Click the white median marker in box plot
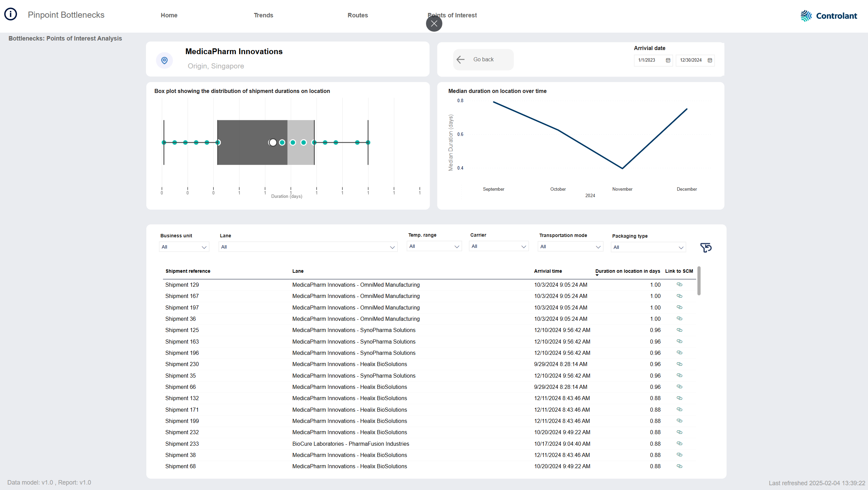Image resolution: width=868 pixels, height=490 pixels. pos(273,142)
